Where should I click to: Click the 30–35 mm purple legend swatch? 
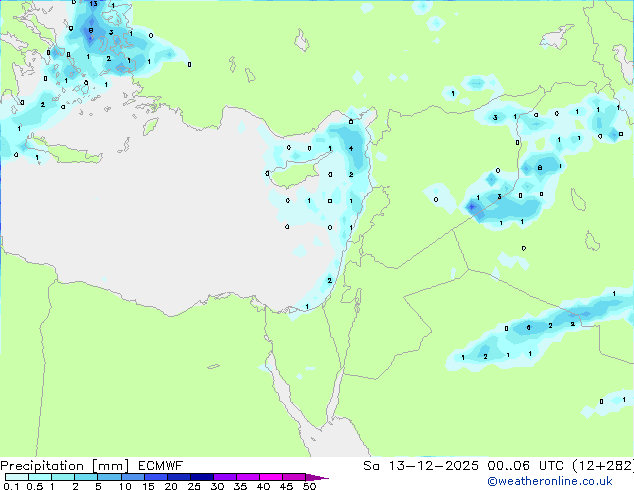[225, 477]
